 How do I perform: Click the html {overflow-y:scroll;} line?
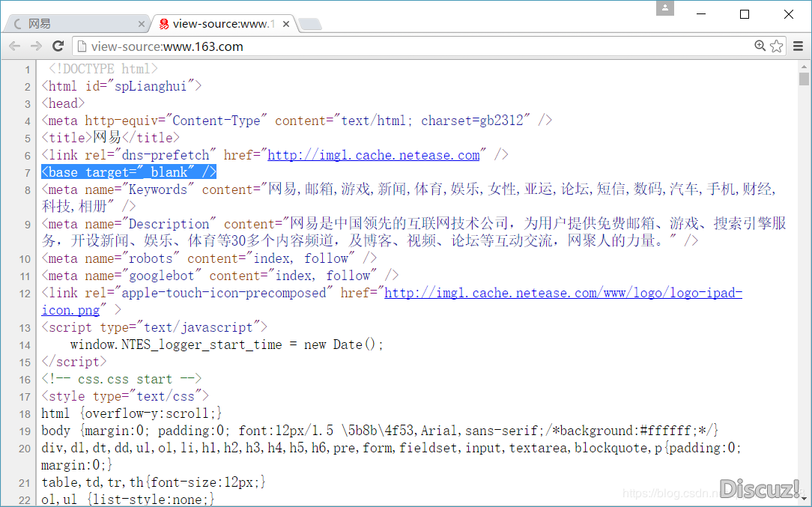coord(132,413)
